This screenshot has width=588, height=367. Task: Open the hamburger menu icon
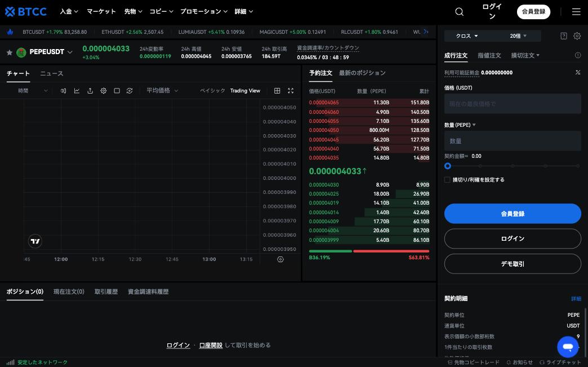(576, 12)
